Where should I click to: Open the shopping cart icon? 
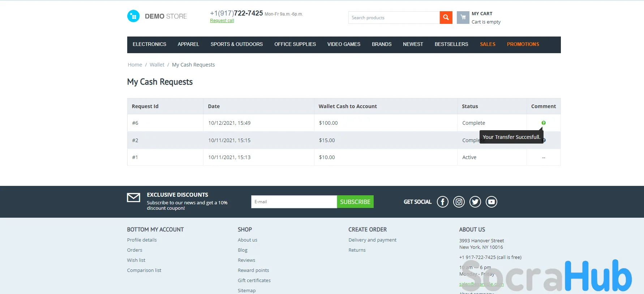(463, 17)
